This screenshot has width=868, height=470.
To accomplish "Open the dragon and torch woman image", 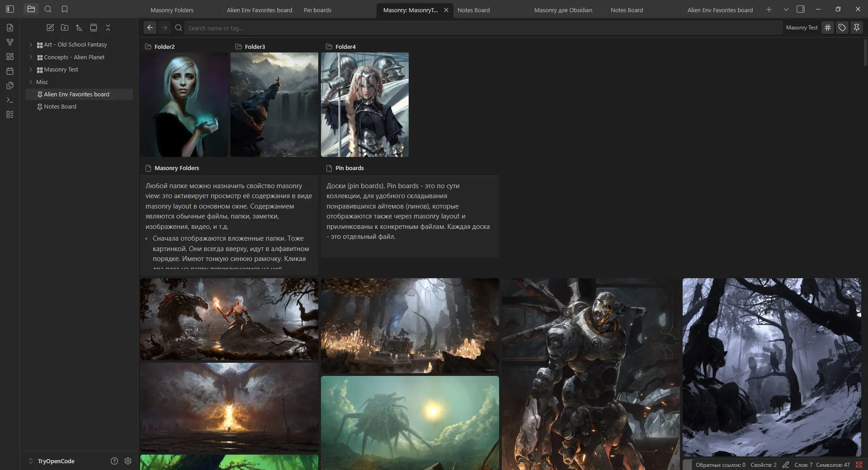I will point(229,319).
